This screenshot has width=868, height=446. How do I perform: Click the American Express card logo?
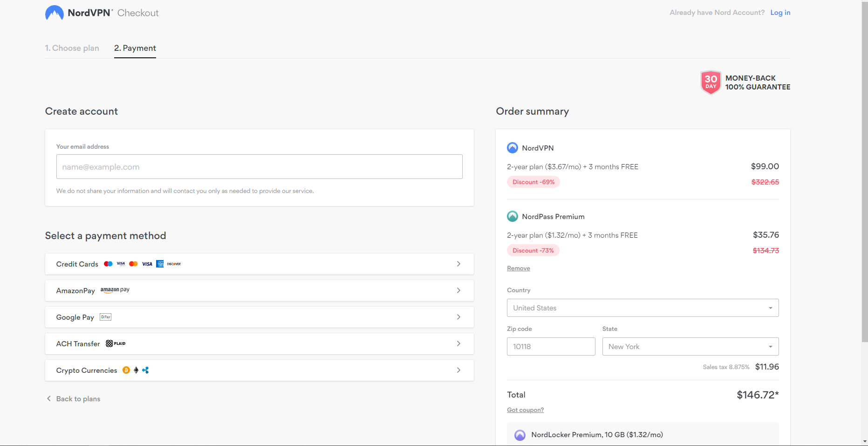point(160,264)
